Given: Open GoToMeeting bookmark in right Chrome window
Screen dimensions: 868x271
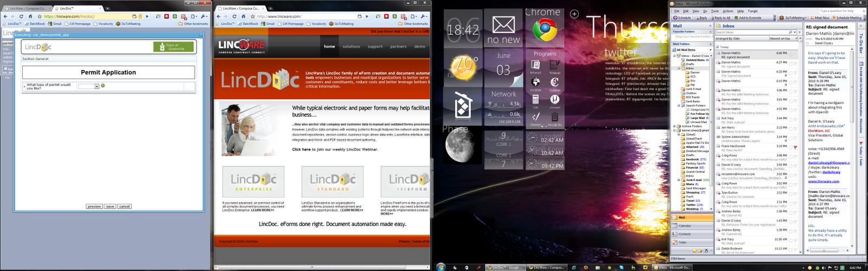Looking at the screenshot, I should pyautogui.click(x=342, y=24).
